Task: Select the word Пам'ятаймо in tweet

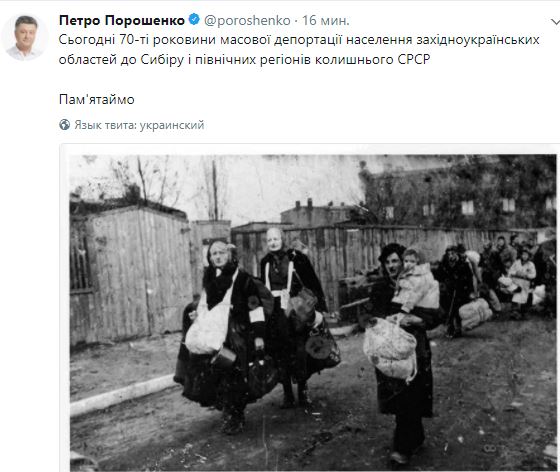Action: point(97,99)
